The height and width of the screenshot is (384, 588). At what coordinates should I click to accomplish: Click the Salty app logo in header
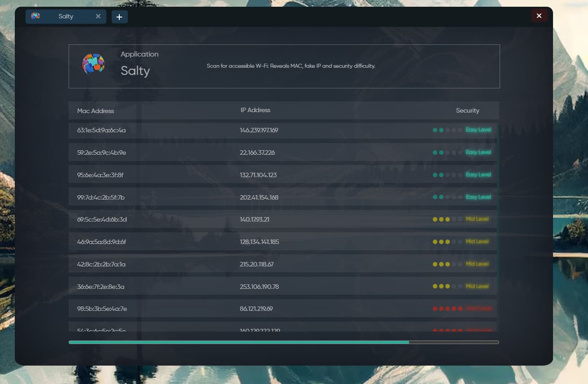(x=93, y=64)
